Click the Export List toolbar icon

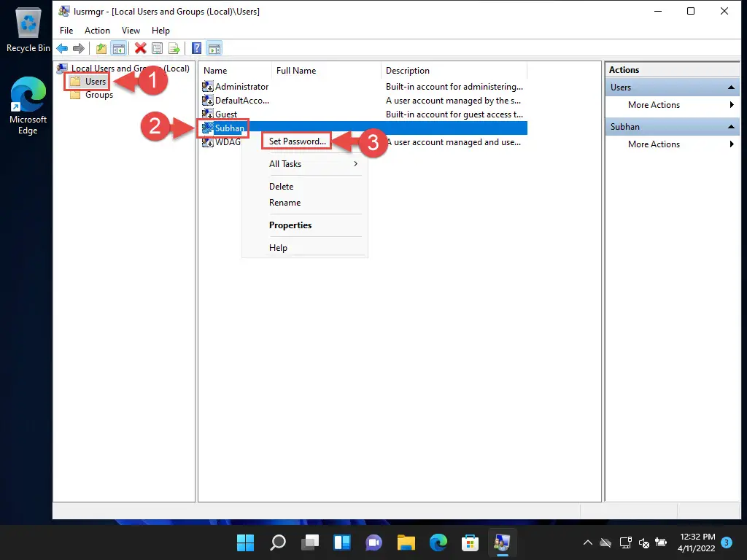(174, 49)
